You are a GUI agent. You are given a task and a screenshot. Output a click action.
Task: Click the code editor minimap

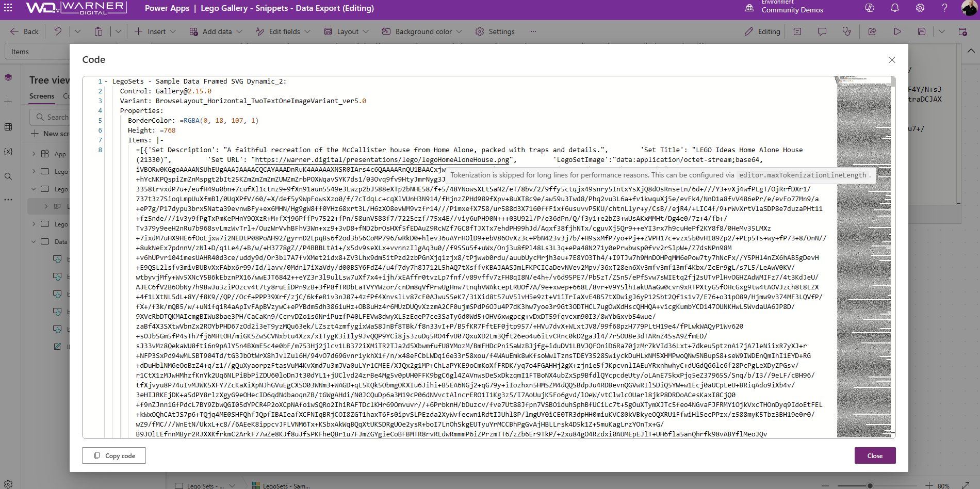coord(863,257)
